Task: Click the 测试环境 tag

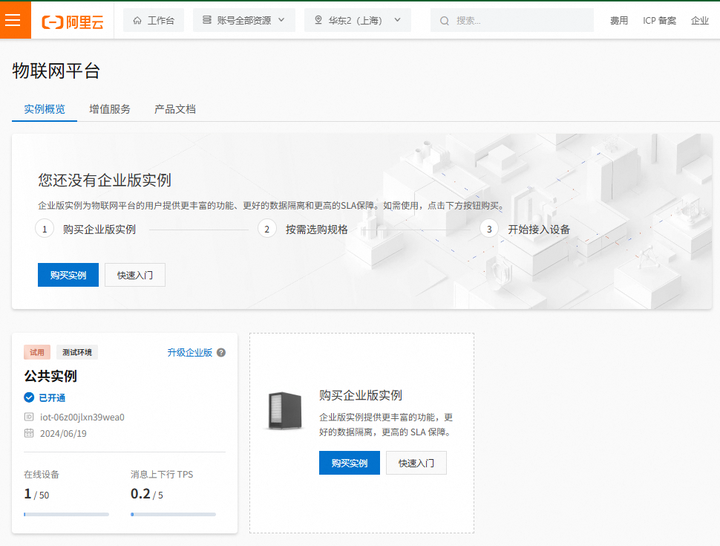Action: click(x=77, y=352)
